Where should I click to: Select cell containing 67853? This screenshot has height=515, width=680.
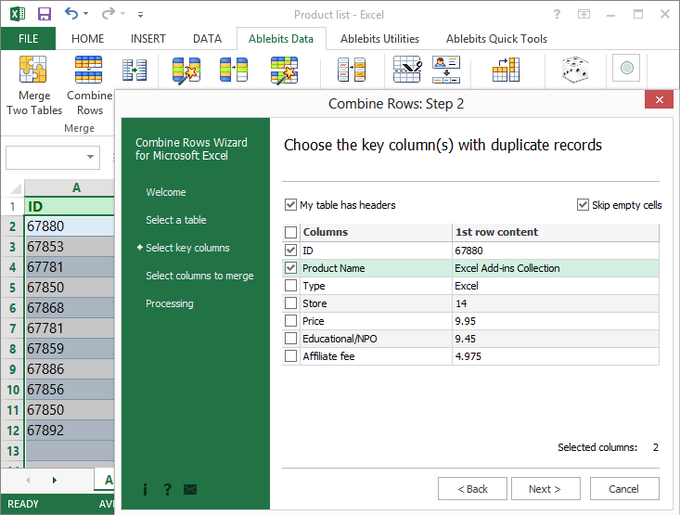click(69, 247)
